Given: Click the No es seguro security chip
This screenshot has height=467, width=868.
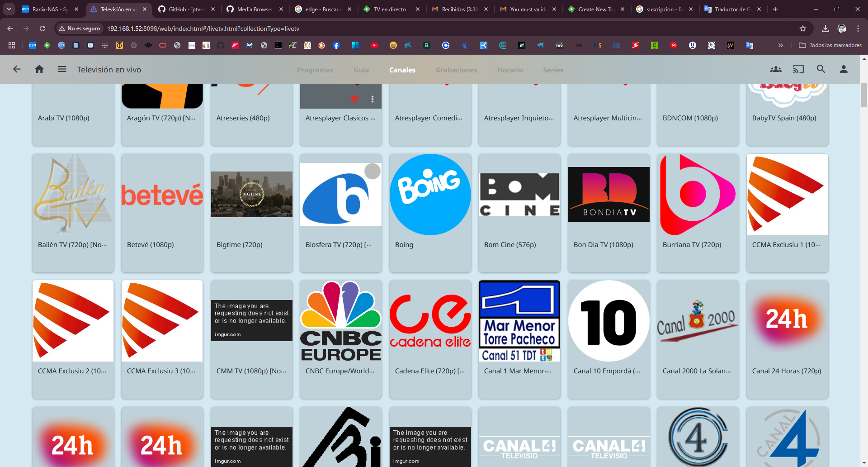Looking at the screenshot, I should (x=79, y=29).
